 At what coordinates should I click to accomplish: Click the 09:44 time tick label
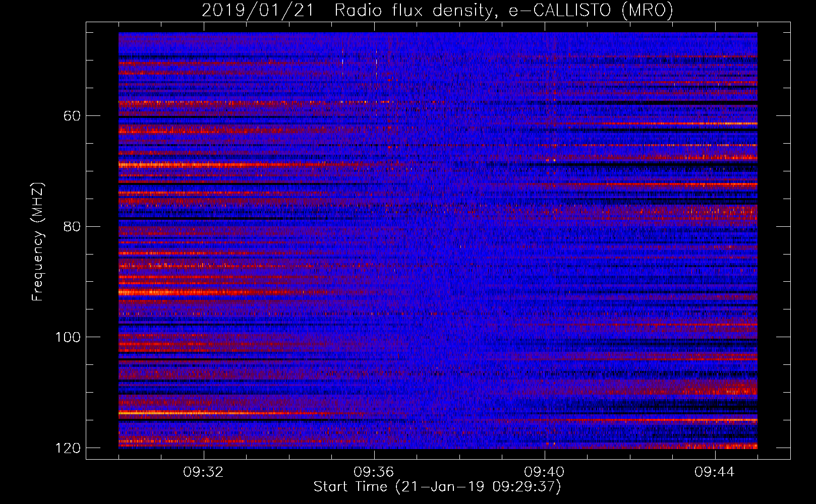coord(715,472)
